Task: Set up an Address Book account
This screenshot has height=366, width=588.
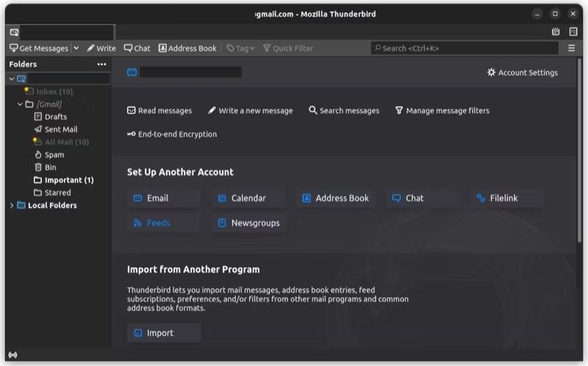Action: point(335,198)
